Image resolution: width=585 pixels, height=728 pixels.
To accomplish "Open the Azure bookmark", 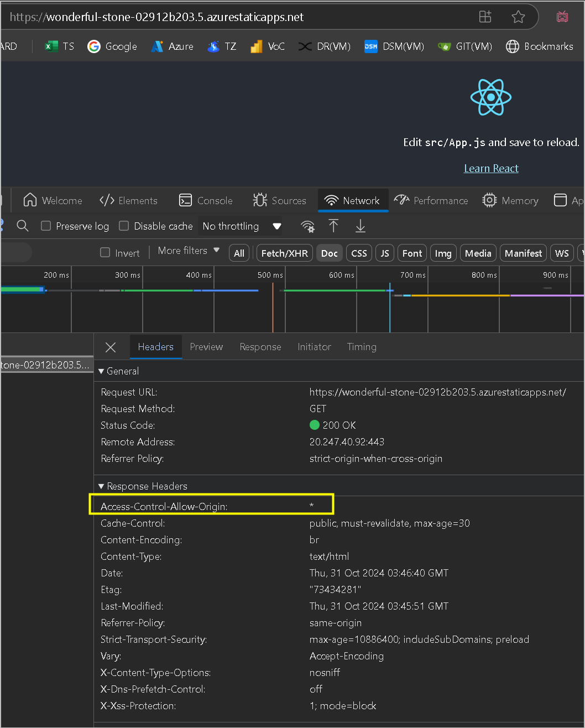I will (x=172, y=46).
